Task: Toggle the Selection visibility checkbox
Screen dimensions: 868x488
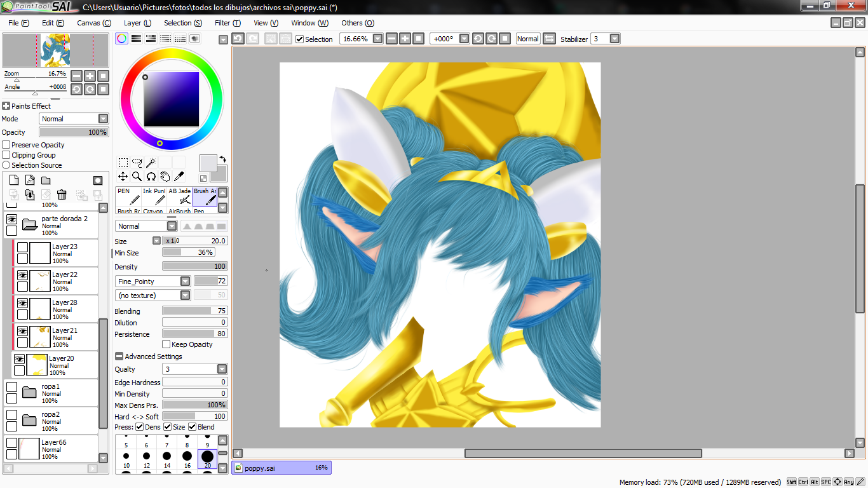Action: tap(300, 39)
